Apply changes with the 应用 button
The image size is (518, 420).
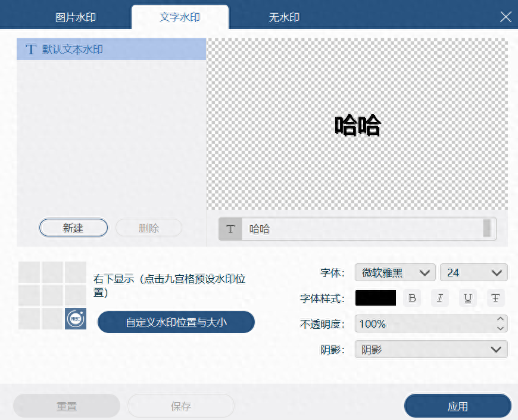pos(457,405)
